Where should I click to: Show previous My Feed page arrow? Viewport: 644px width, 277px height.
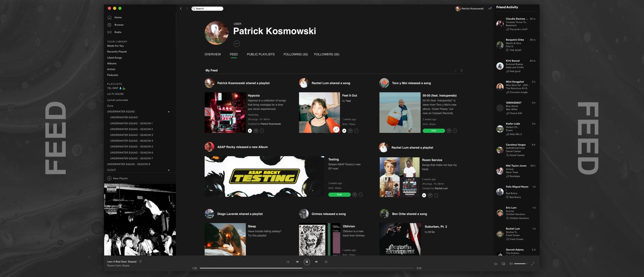pos(455,71)
